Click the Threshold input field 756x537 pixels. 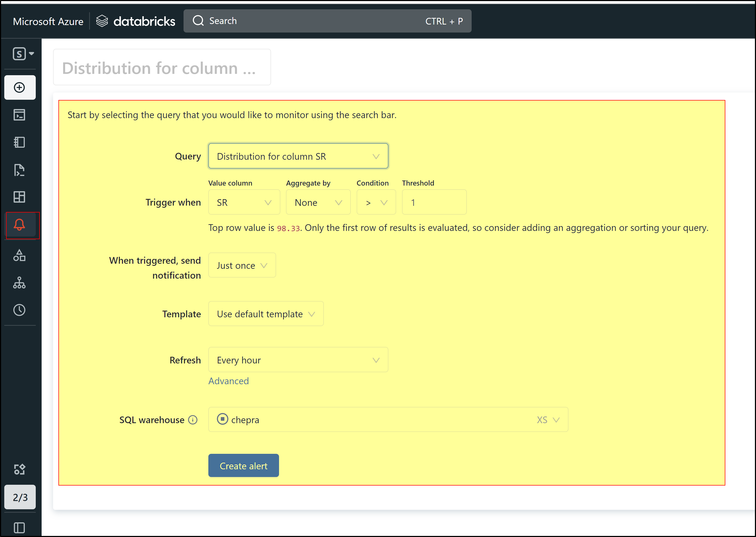[x=434, y=202]
